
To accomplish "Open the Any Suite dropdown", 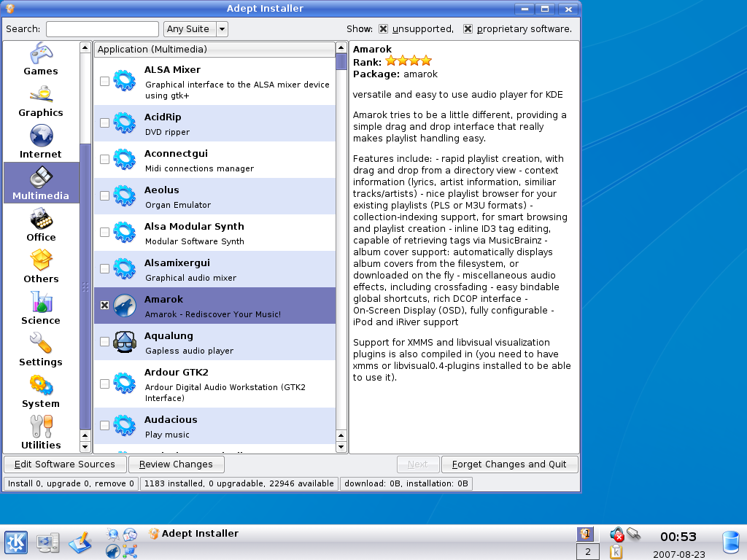I will [196, 29].
